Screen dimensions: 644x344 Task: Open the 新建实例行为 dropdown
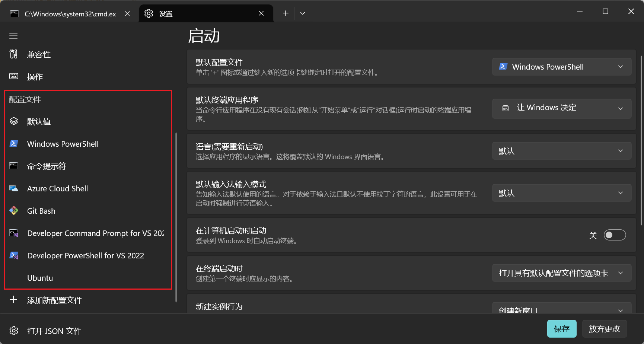(562, 308)
